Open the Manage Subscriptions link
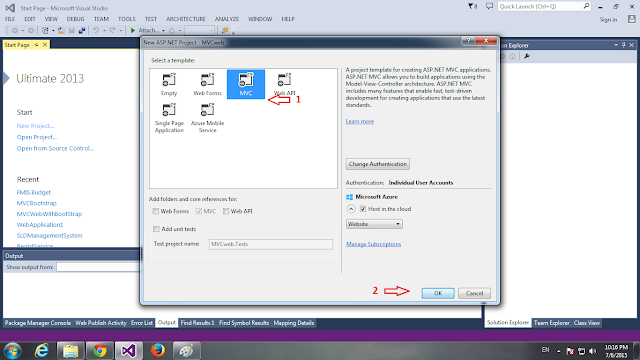The image size is (640, 360). tap(373, 244)
